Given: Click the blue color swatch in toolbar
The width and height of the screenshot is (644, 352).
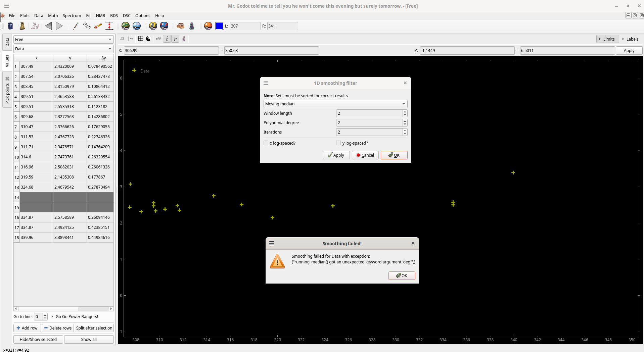Looking at the screenshot, I should pos(219,26).
